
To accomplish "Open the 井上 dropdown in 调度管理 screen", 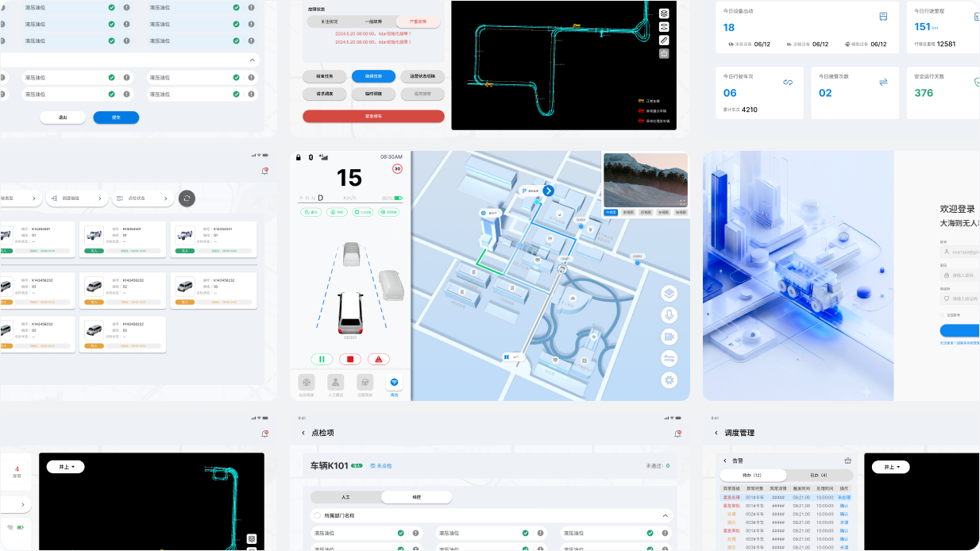I will pyautogui.click(x=892, y=467).
